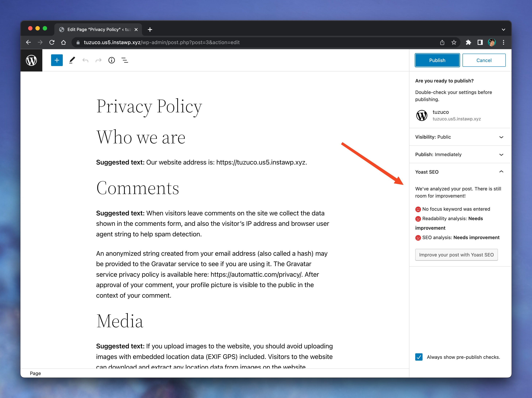Click Improve your post with Yoast SEO

(x=456, y=255)
